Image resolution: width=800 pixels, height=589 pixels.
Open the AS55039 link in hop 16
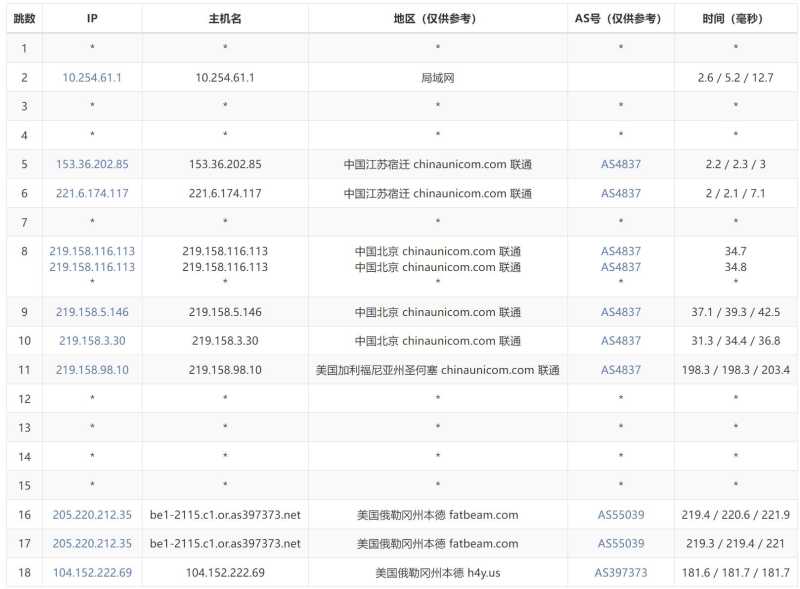619,514
